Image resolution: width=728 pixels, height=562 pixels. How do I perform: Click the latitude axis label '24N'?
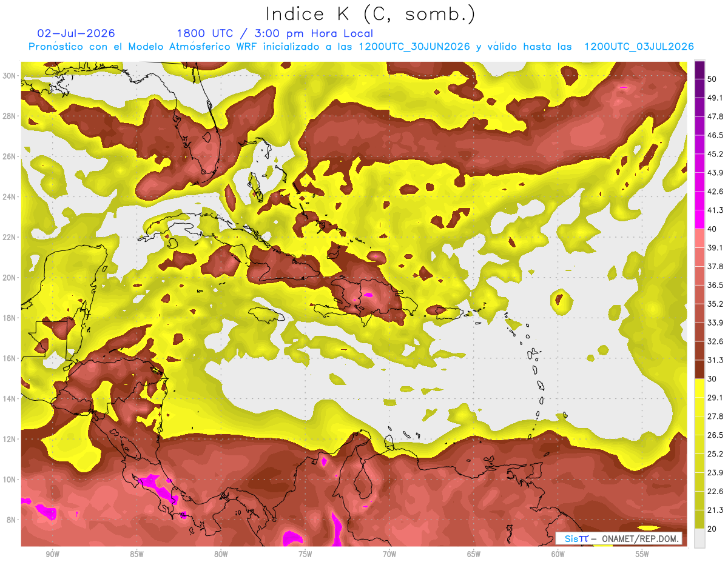point(9,197)
